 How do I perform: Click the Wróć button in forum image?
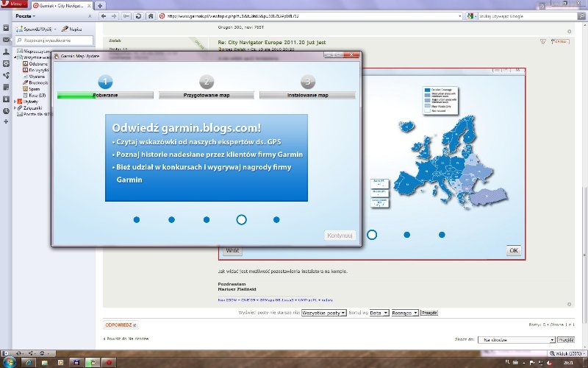(232, 250)
